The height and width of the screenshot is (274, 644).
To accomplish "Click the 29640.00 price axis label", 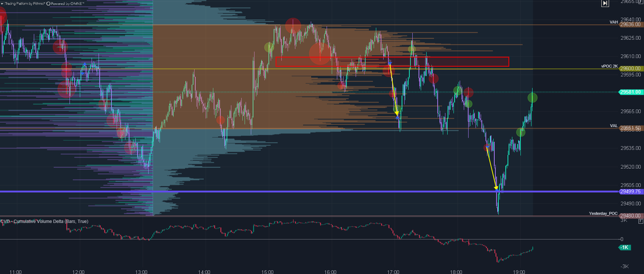I will tap(632, 18).
